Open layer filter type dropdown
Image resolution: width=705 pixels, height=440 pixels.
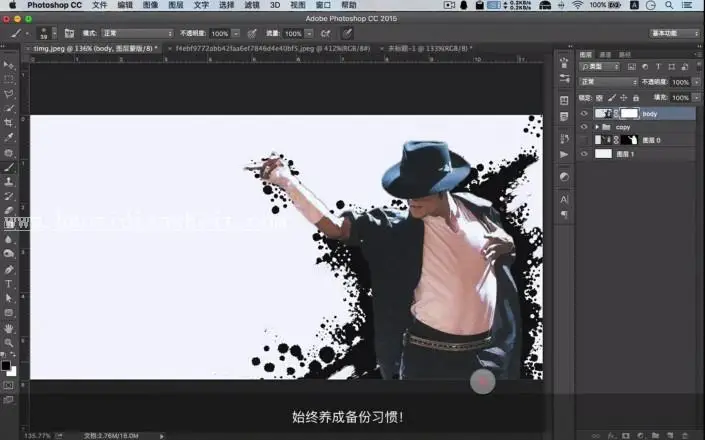pos(600,67)
